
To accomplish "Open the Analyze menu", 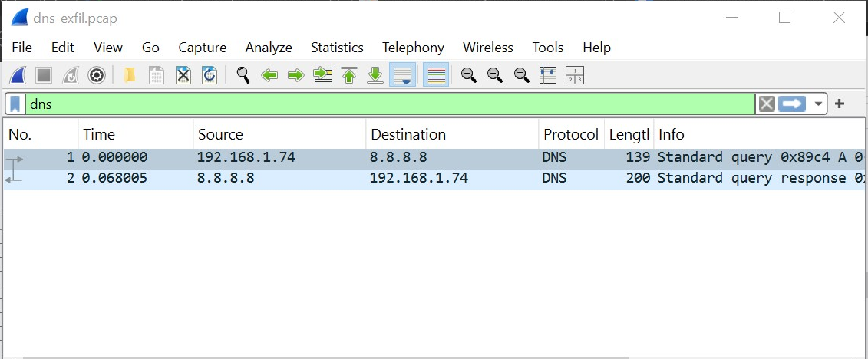I will (x=269, y=48).
